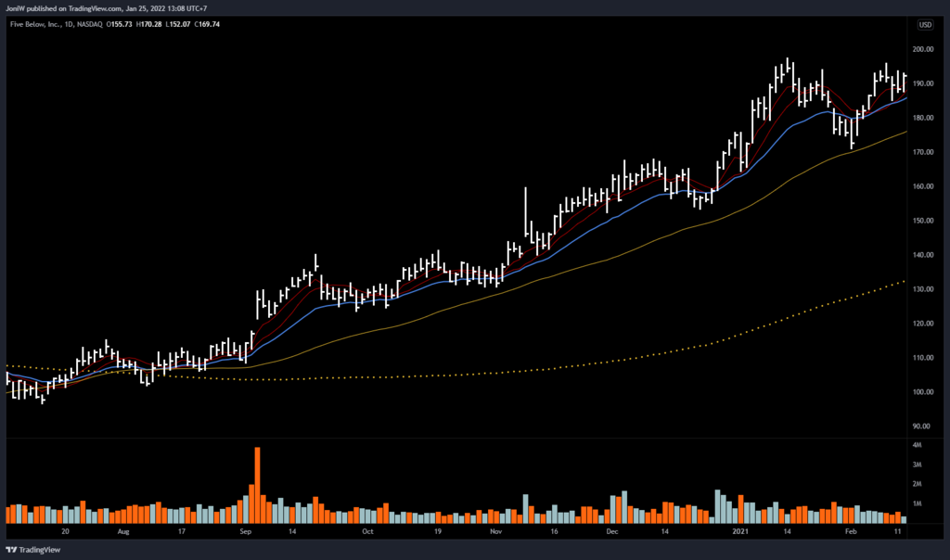950x560 pixels.
Task: Click the Dec label on the time axis
Action: (x=612, y=533)
